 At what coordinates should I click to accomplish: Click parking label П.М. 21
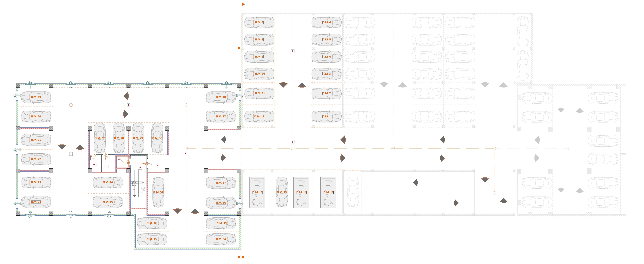pos(36,140)
